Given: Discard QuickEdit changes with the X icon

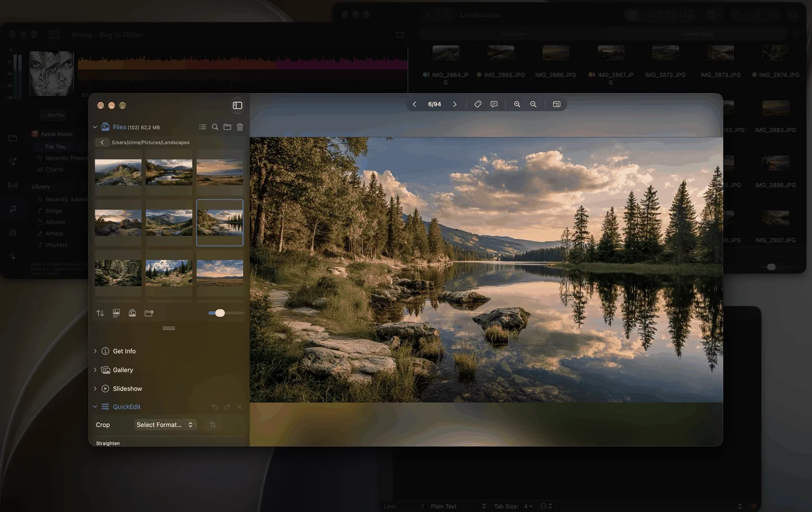Looking at the screenshot, I should [240, 407].
